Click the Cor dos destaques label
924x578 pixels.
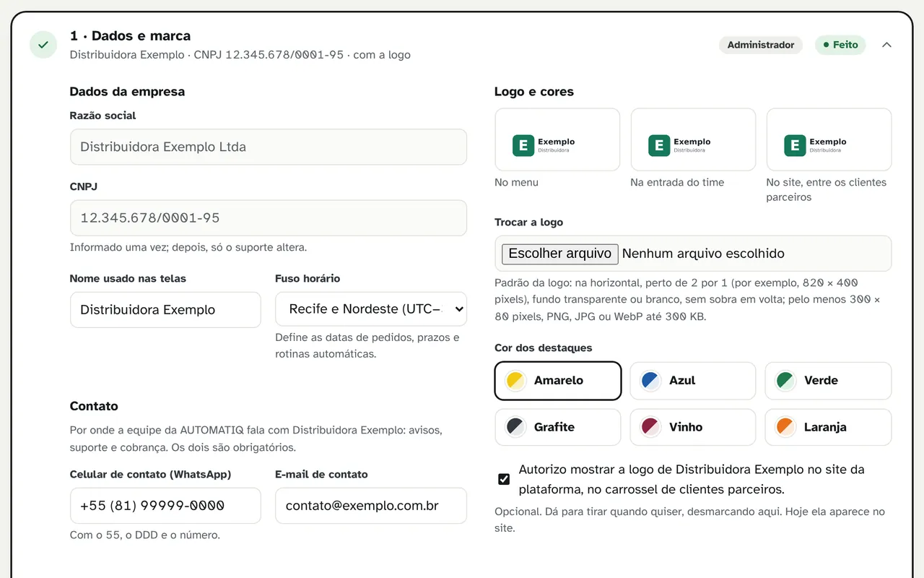[x=543, y=348]
